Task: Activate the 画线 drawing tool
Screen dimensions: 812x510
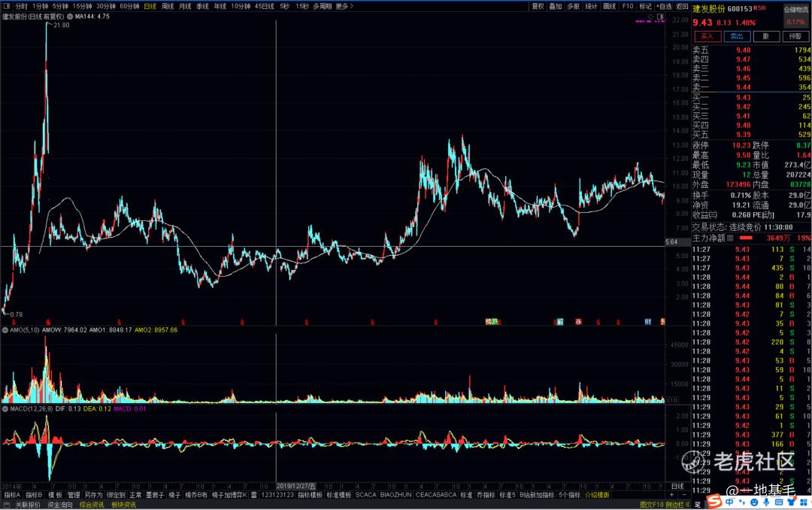Action: coord(610,6)
